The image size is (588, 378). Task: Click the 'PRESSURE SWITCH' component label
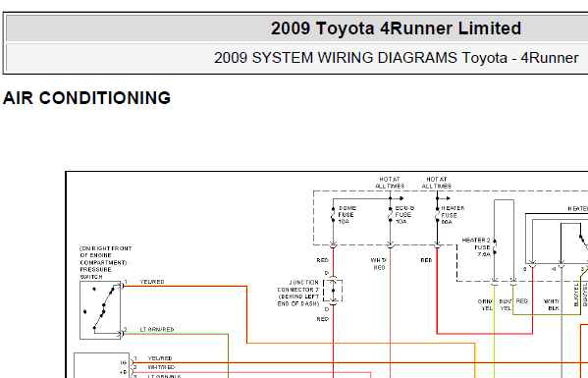pos(95,273)
